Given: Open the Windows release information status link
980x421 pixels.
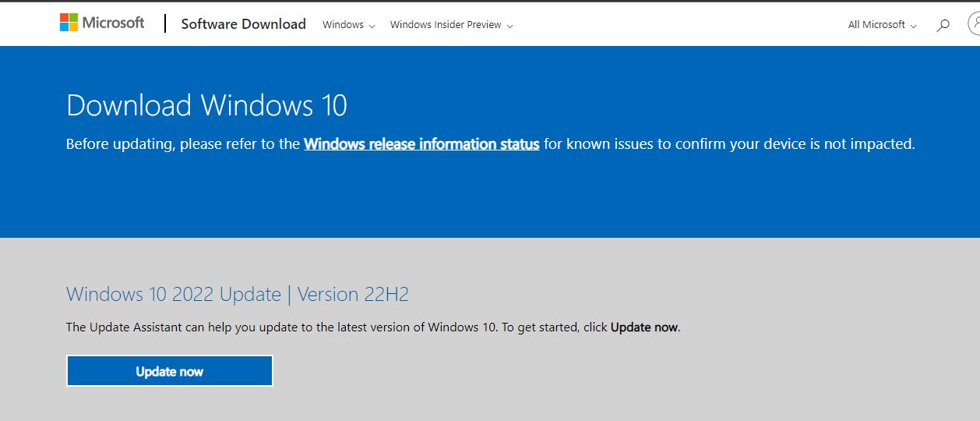Looking at the screenshot, I should pos(421,144).
